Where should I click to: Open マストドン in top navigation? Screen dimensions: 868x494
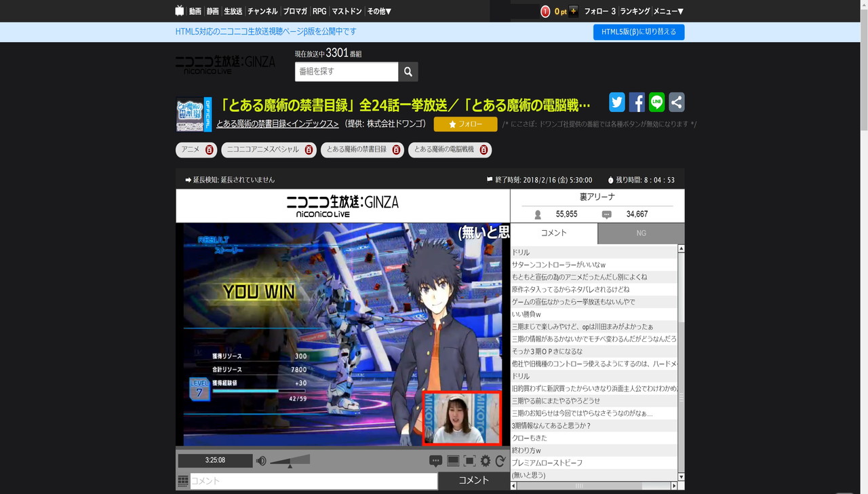(347, 12)
